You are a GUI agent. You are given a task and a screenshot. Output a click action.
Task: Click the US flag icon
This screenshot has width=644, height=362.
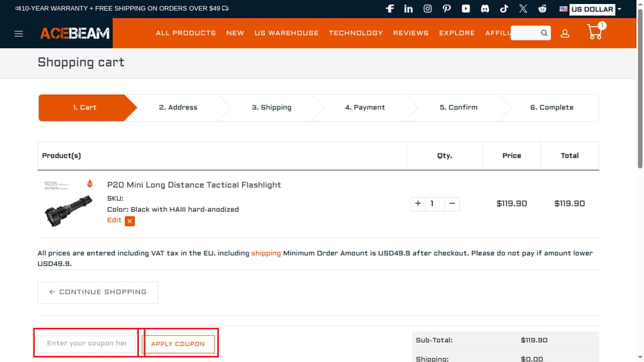point(563,9)
